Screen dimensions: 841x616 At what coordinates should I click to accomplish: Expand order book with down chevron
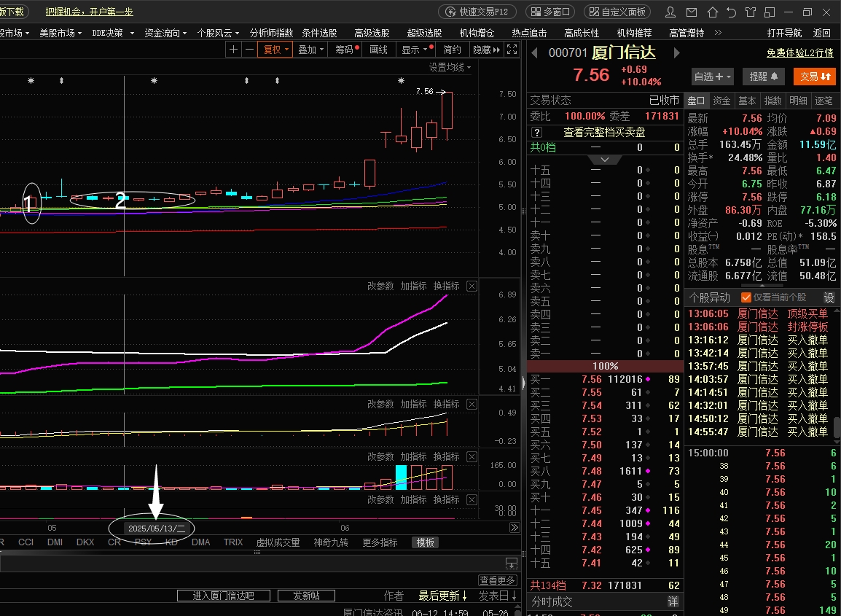click(x=605, y=160)
